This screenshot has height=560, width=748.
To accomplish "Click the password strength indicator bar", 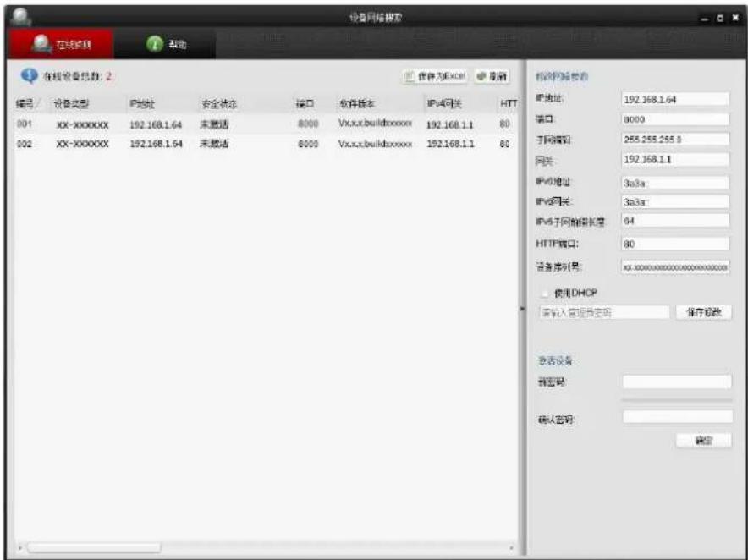I will 677,400.
